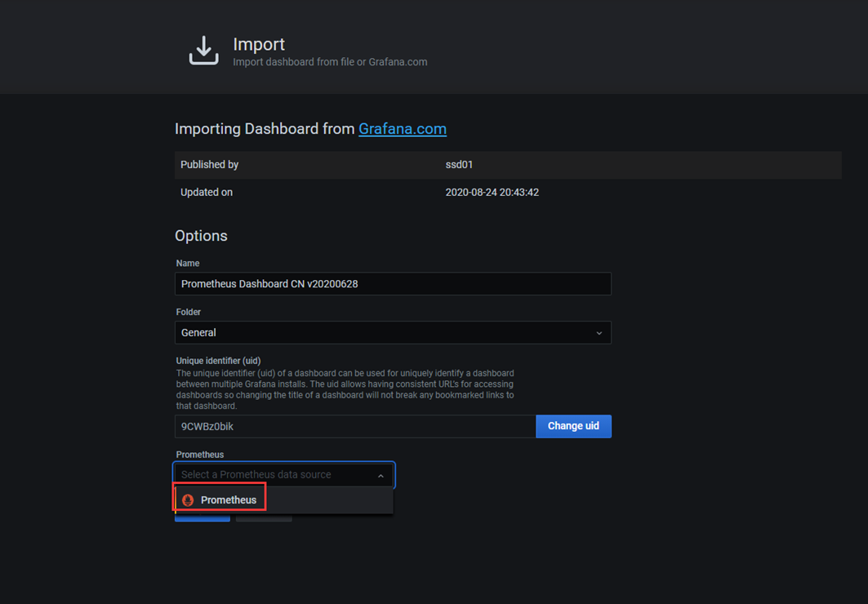Viewport: 868px width, 604px height.
Task: Click the Name field label
Action: coord(188,264)
